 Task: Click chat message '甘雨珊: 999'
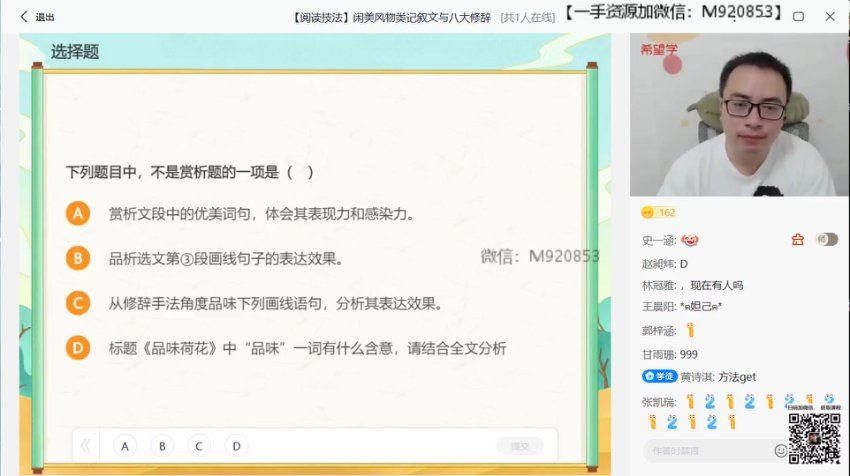669,355
